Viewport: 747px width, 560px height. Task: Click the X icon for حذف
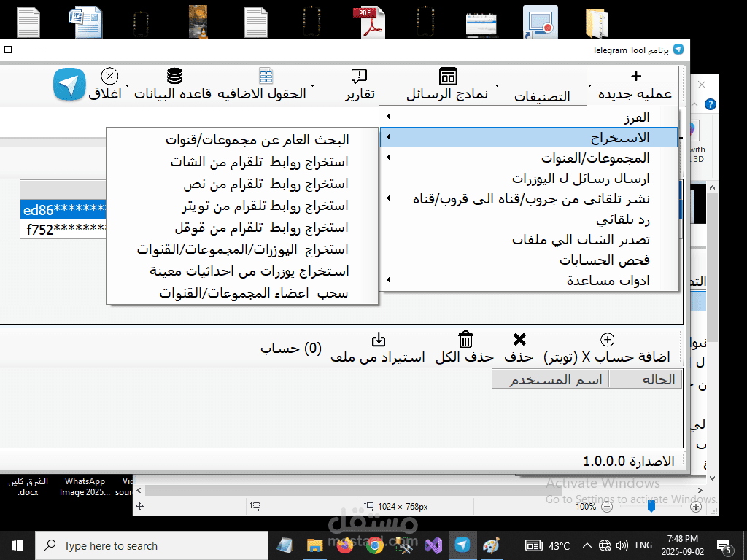click(519, 339)
